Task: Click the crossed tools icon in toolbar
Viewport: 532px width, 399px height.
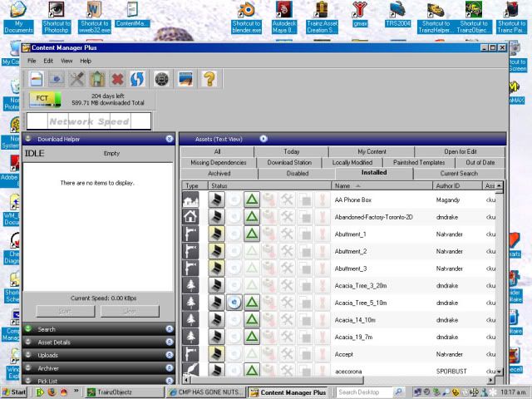Action: point(77,79)
